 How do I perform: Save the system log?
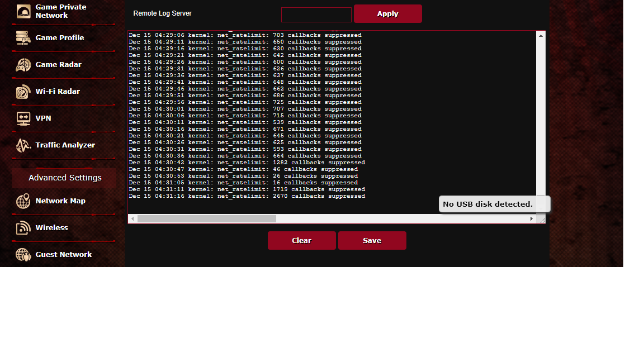372,241
